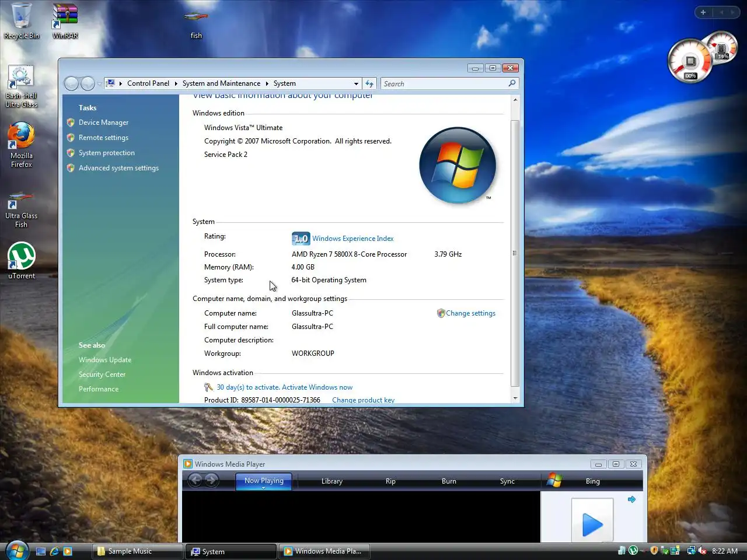Click the Forward arrow in System window
Screen dimensions: 747x560
[x=88, y=83]
